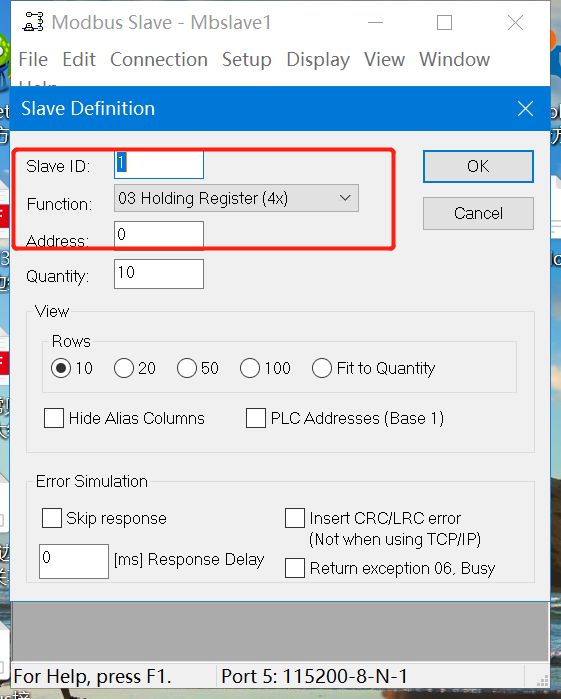
Task: Check Insert CRC/LRC error option
Action: 295,518
